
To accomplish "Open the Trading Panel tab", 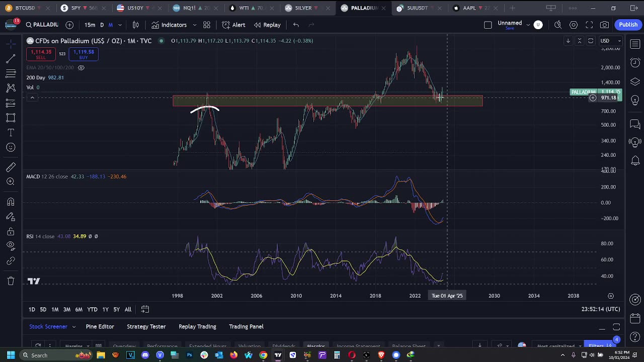I will pyautogui.click(x=246, y=327).
